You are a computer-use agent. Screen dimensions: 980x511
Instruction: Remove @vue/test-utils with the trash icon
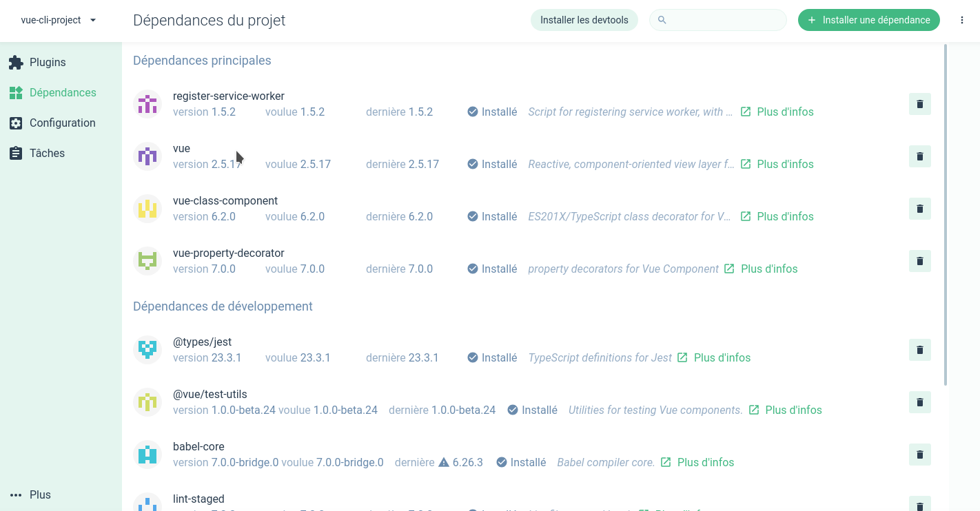(x=919, y=402)
